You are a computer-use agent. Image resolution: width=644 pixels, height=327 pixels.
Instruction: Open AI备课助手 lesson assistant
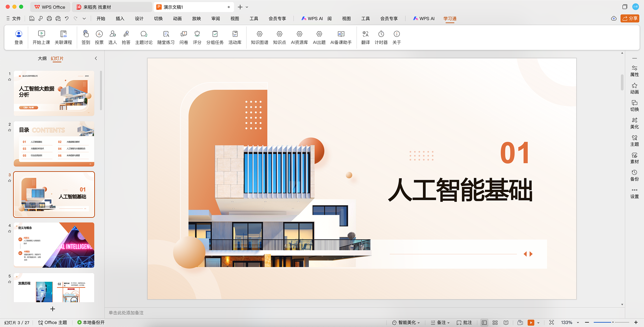[x=341, y=37]
